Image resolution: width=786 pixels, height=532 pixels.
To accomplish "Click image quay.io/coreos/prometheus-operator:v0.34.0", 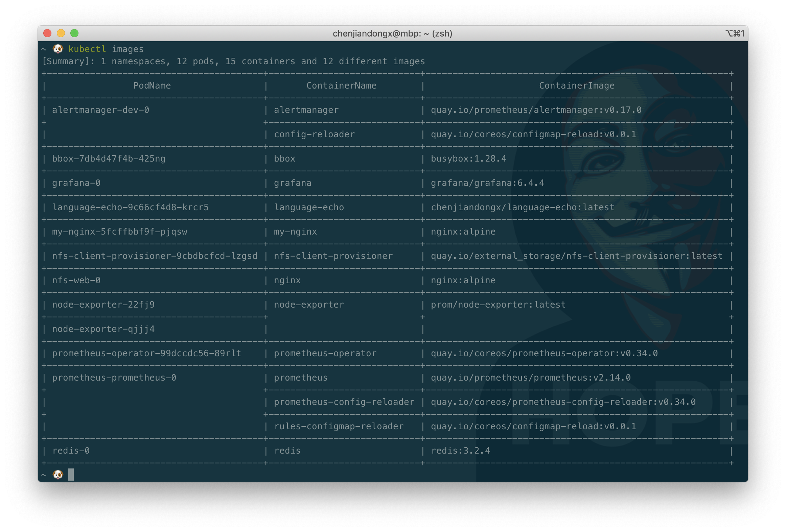I will click(x=545, y=354).
